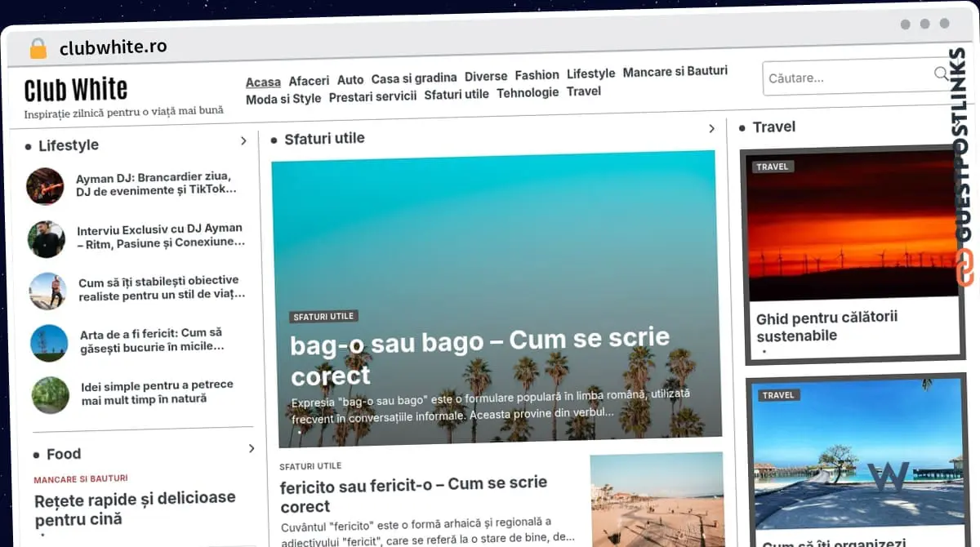
Task: Click the Club White site title
Action: [76, 89]
